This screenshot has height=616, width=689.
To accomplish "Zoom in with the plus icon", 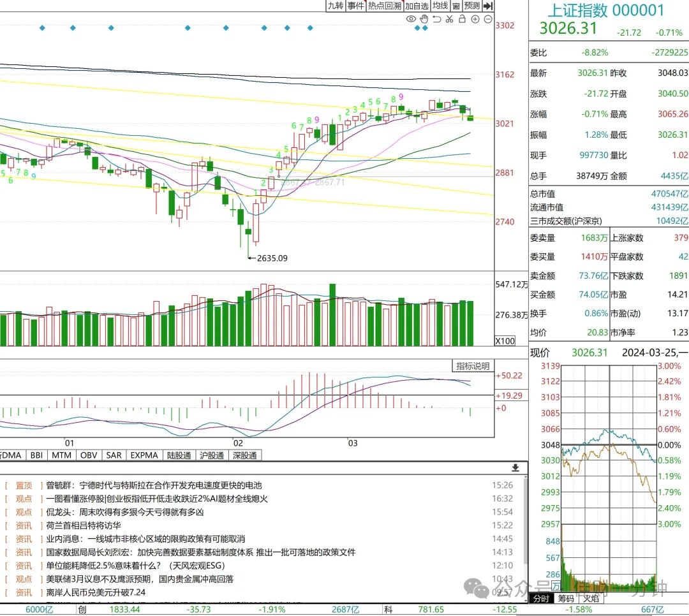I will tap(475, 19).
